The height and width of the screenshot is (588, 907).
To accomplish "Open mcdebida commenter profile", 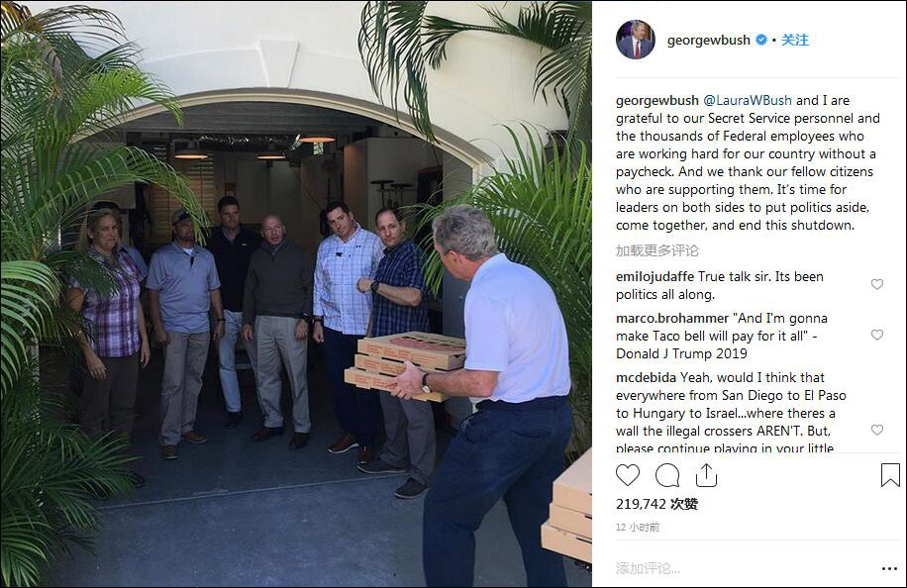I will coord(646,377).
